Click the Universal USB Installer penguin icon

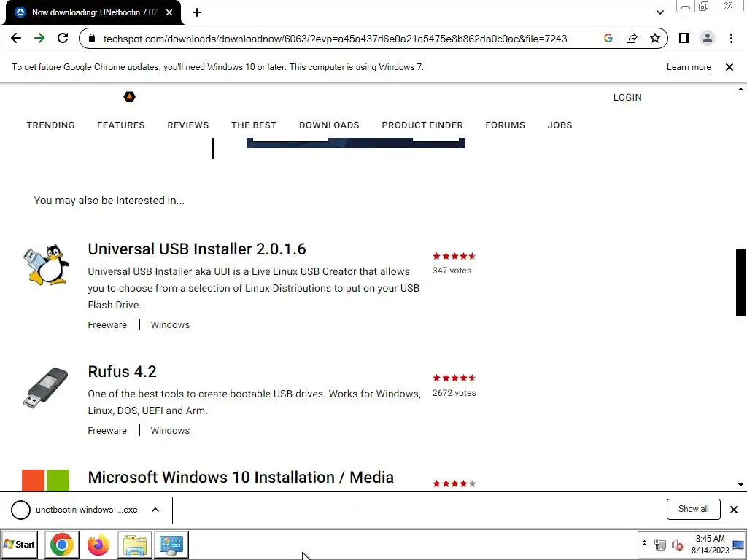(x=46, y=265)
